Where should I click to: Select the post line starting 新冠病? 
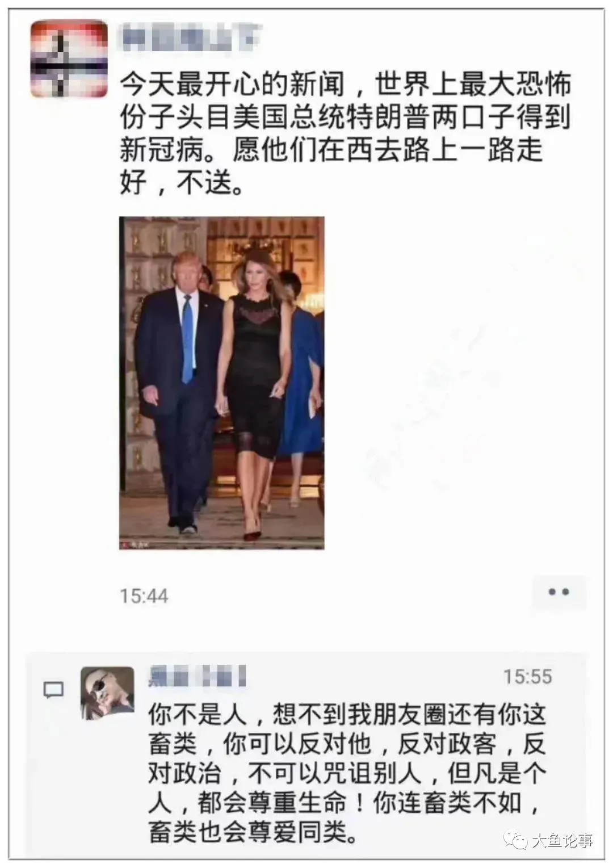click(331, 150)
